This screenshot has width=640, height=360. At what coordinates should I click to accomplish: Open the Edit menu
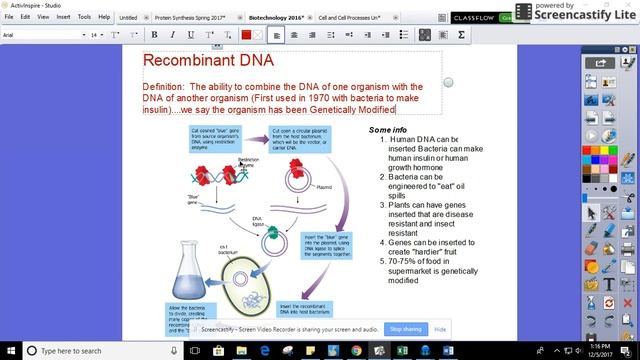(x=25, y=17)
